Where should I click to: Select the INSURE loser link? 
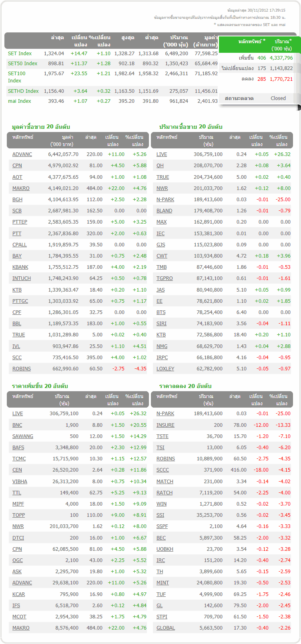tap(165, 425)
